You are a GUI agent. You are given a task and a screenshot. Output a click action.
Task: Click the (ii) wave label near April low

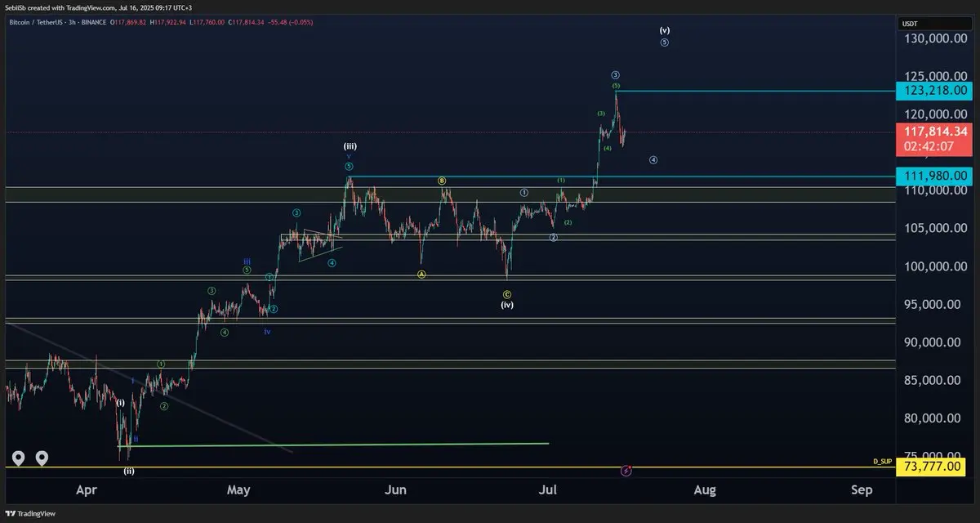(x=128, y=471)
